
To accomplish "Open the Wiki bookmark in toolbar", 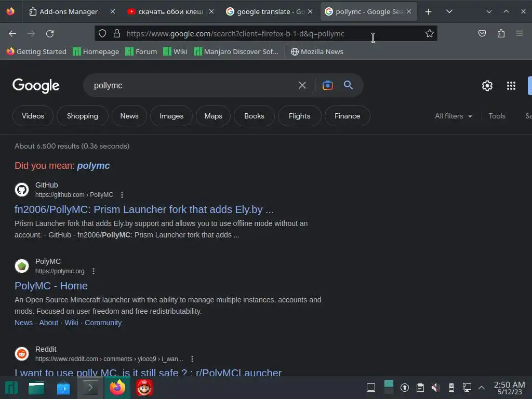I will [x=175, y=51].
